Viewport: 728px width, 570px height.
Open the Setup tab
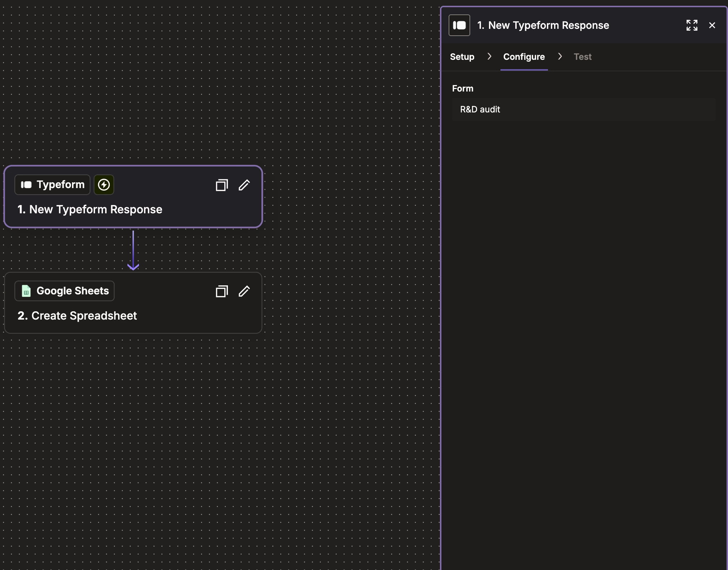[x=462, y=57]
